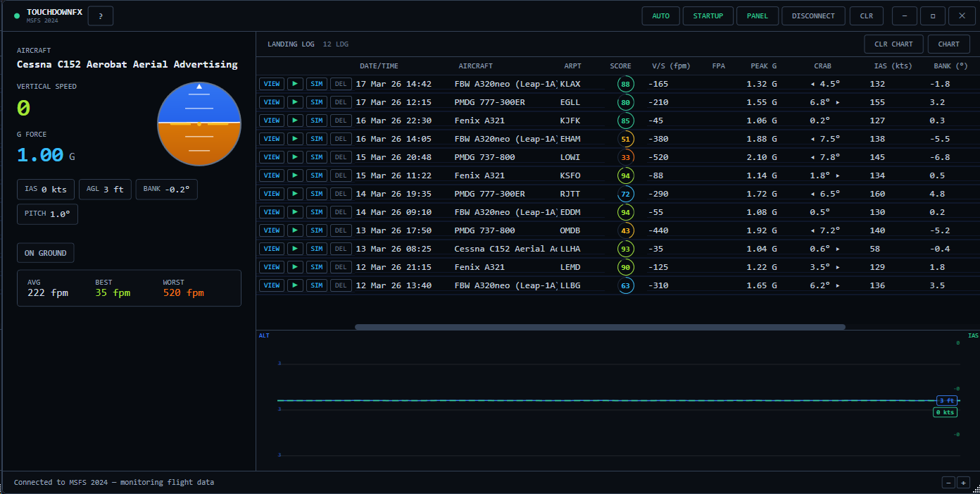Click the score 43 circle badge

(625, 230)
